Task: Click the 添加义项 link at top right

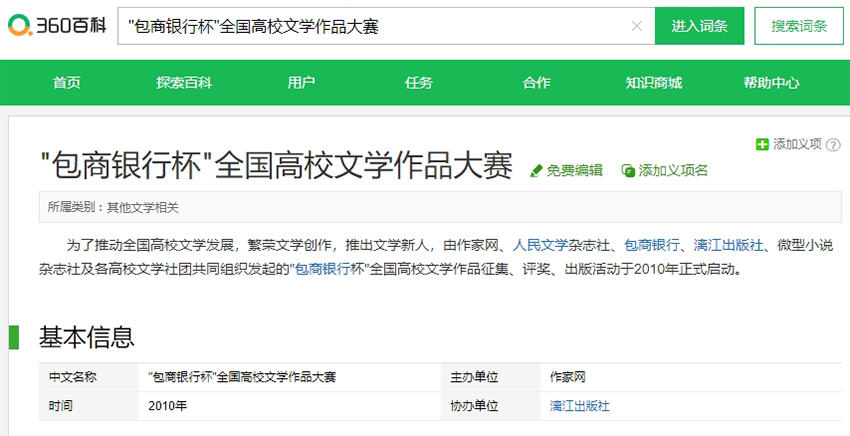Action: [797, 144]
